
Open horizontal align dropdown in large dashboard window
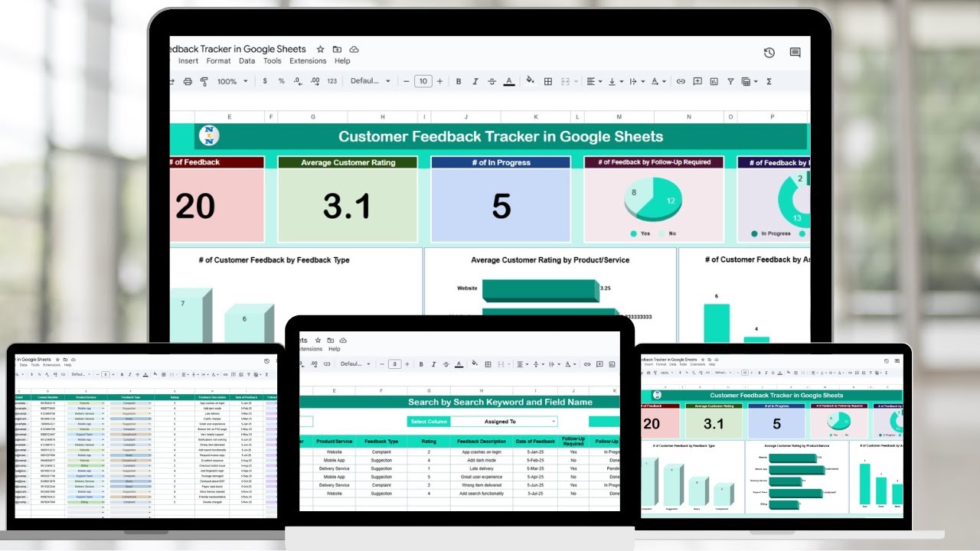[593, 81]
